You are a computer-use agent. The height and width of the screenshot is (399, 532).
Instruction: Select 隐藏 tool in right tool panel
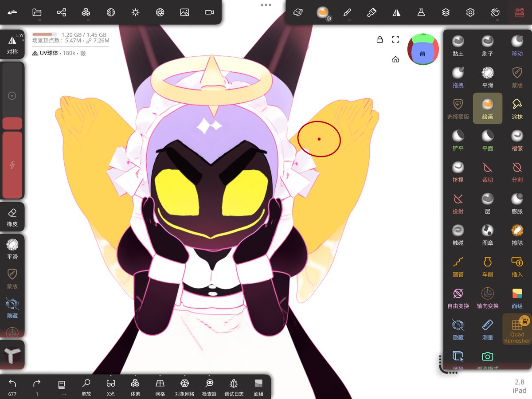click(x=458, y=329)
